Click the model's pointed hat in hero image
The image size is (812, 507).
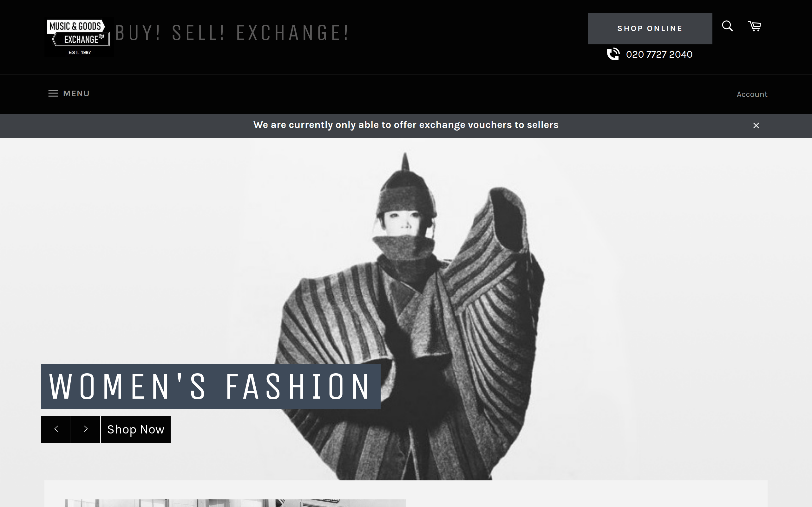coord(406,186)
